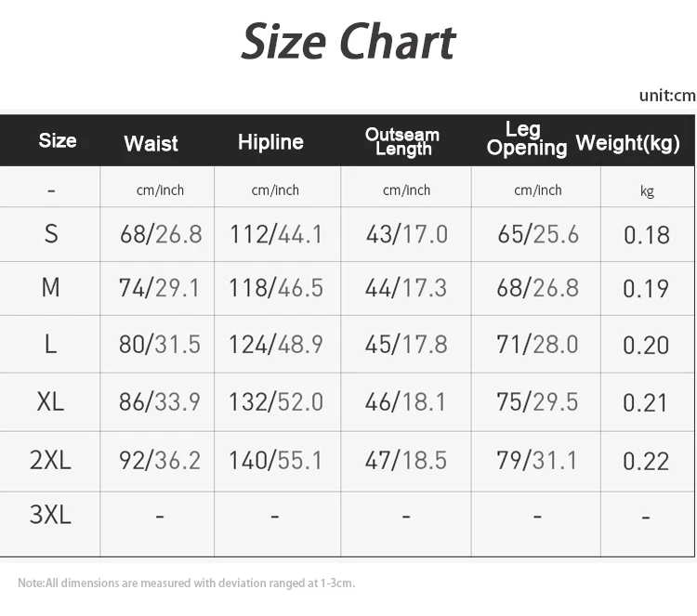Click the Leg Opening column header
Image resolution: width=697 pixels, height=616 pixels.
click(526, 138)
